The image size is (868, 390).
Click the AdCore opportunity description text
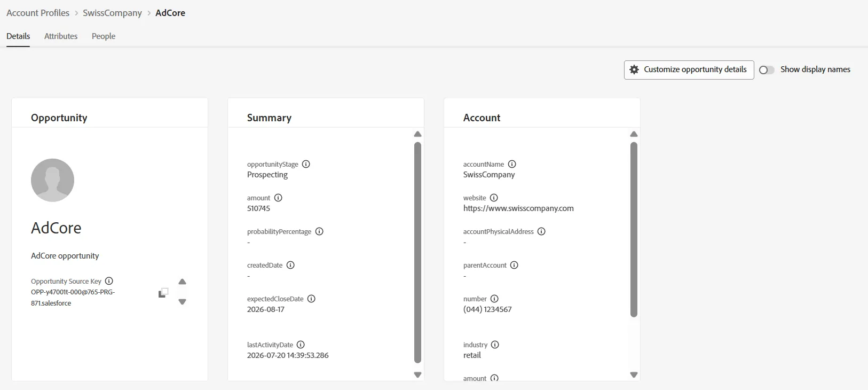(x=65, y=256)
